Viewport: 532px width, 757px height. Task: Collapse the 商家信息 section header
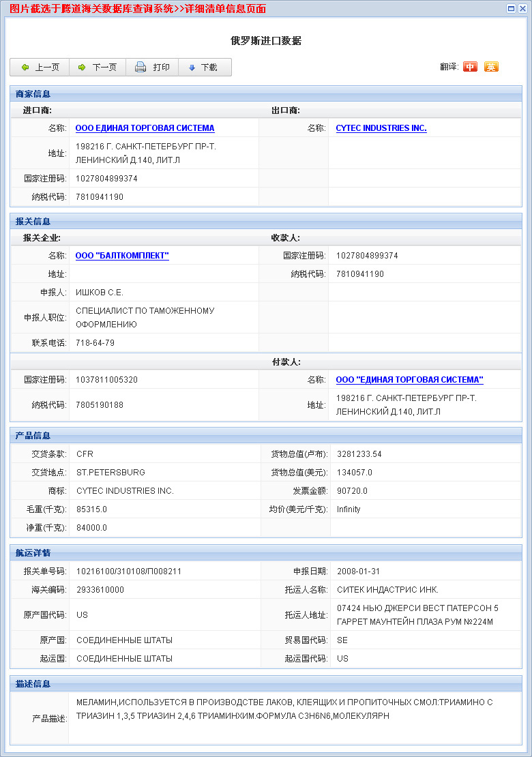click(x=33, y=94)
